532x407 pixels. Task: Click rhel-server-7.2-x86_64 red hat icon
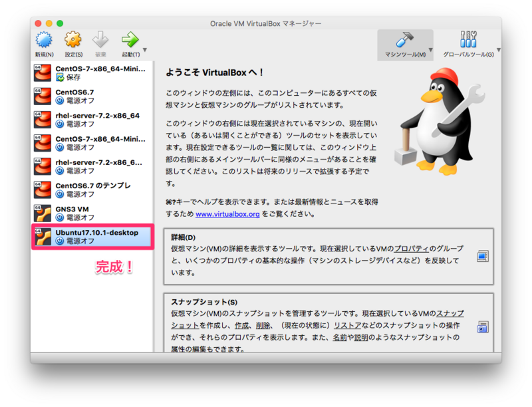pos(43,120)
